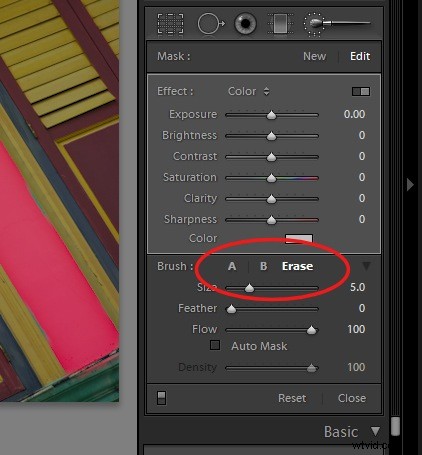Enable the Auto Mask checkbox
The width and height of the screenshot is (422, 455).
(x=215, y=345)
